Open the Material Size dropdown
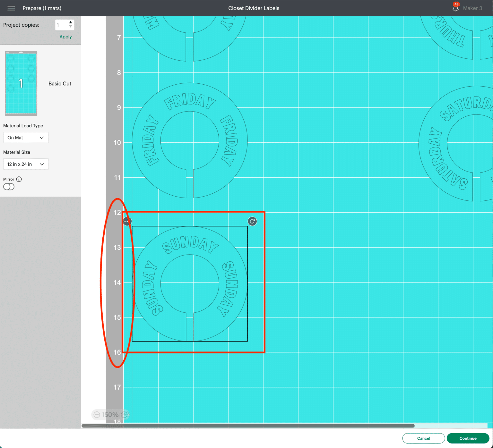Image resolution: width=493 pixels, height=448 pixels. point(26,164)
